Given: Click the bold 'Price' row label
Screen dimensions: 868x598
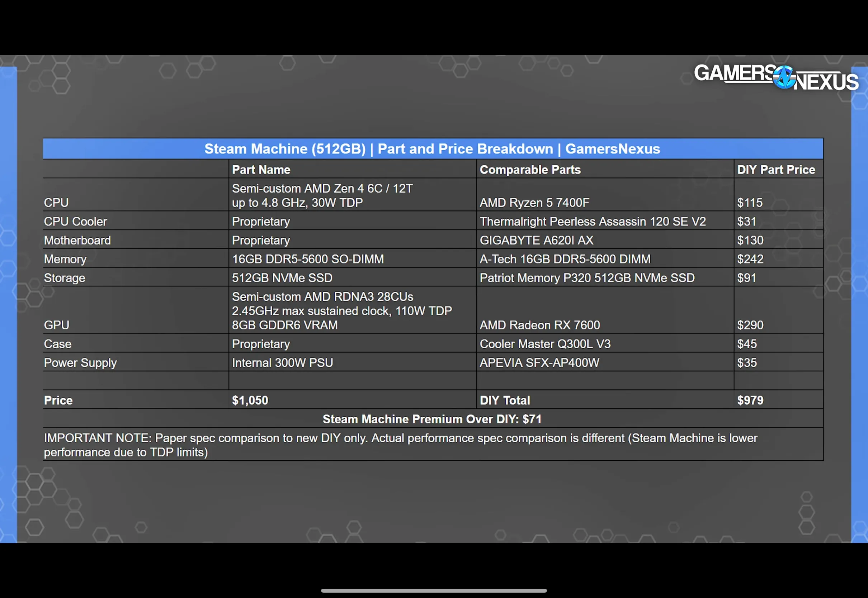Looking at the screenshot, I should [x=58, y=400].
